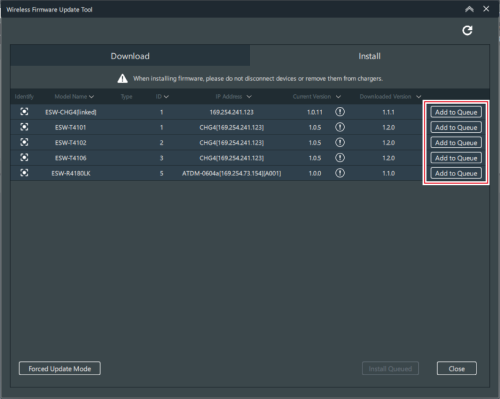This screenshot has height=399, width=500.
Task: Click identify icon for ESW-T4106
Action: click(x=24, y=157)
